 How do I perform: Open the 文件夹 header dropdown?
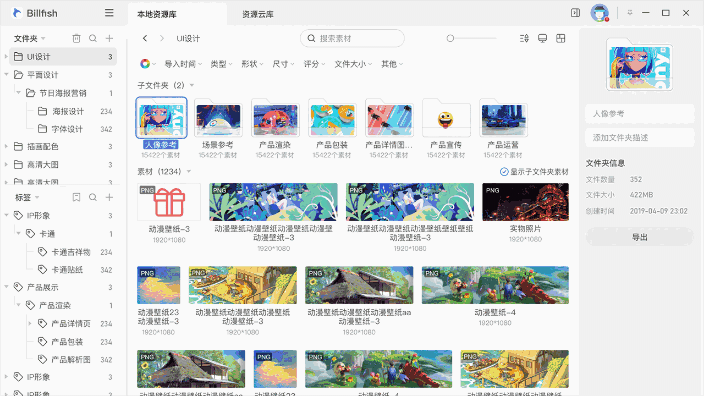(x=43, y=39)
